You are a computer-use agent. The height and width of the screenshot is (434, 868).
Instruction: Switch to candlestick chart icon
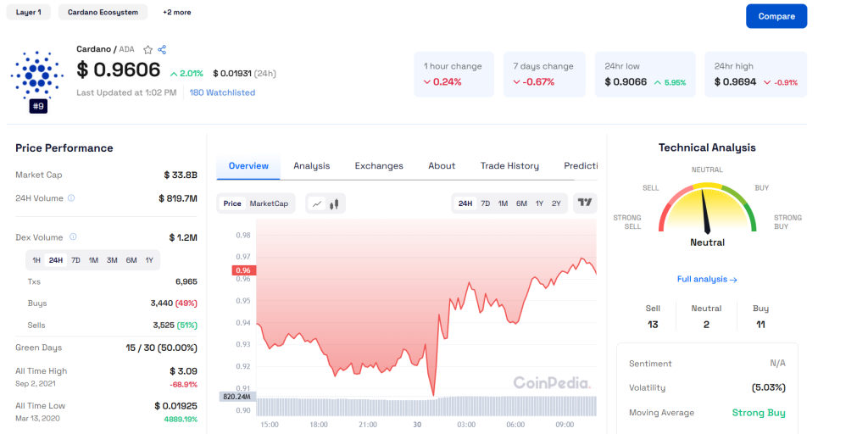coord(334,203)
